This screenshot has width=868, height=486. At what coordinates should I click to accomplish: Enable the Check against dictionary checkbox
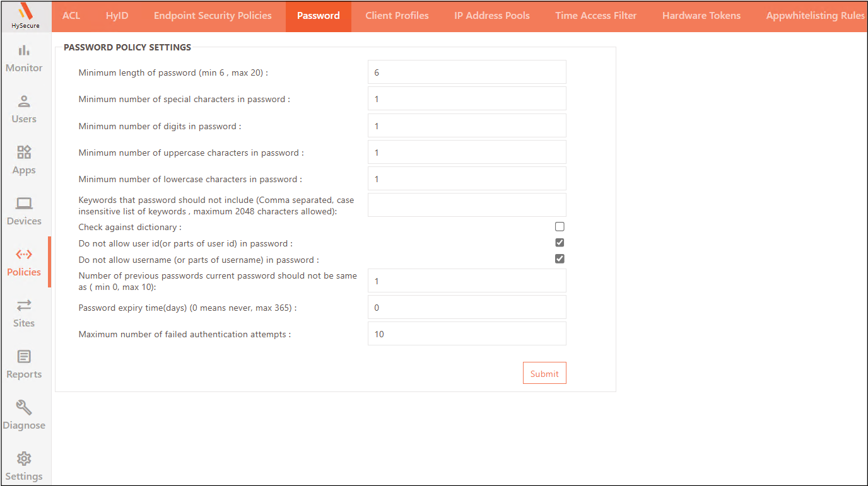click(x=560, y=227)
